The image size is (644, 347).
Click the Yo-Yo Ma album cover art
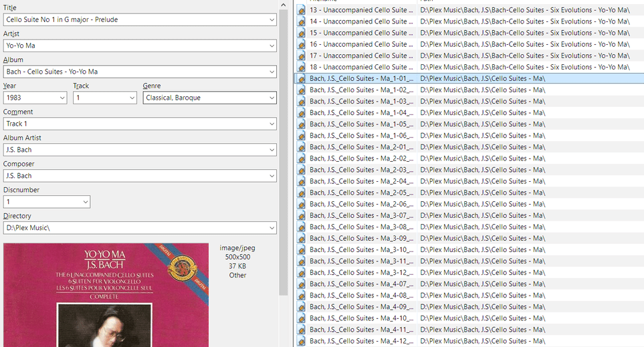coord(106,296)
